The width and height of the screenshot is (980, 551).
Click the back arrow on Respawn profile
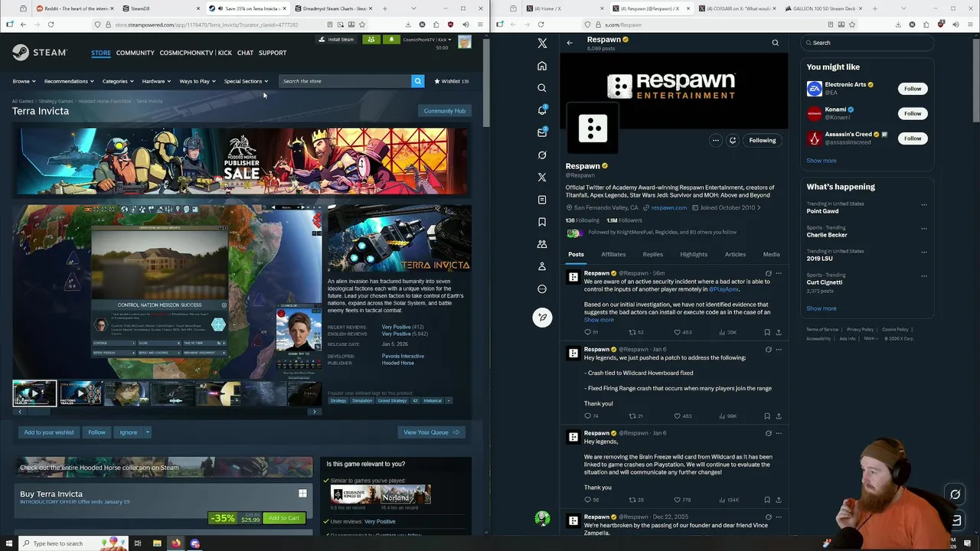pyautogui.click(x=570, y=43)
